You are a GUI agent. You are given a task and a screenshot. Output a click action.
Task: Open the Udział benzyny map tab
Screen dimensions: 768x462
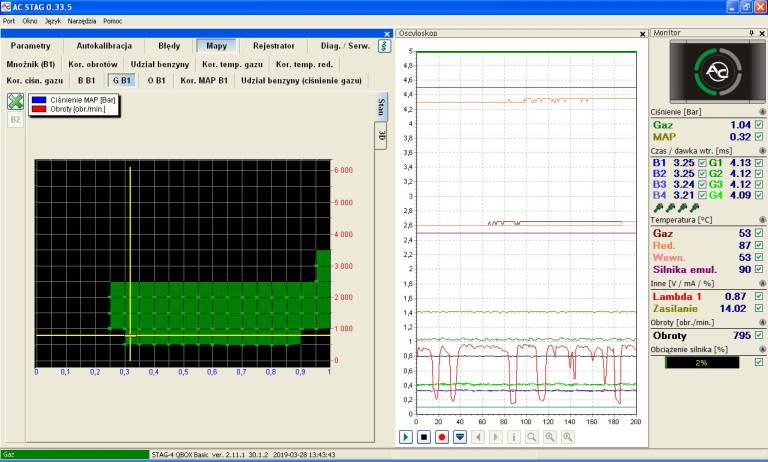point(160,64)
